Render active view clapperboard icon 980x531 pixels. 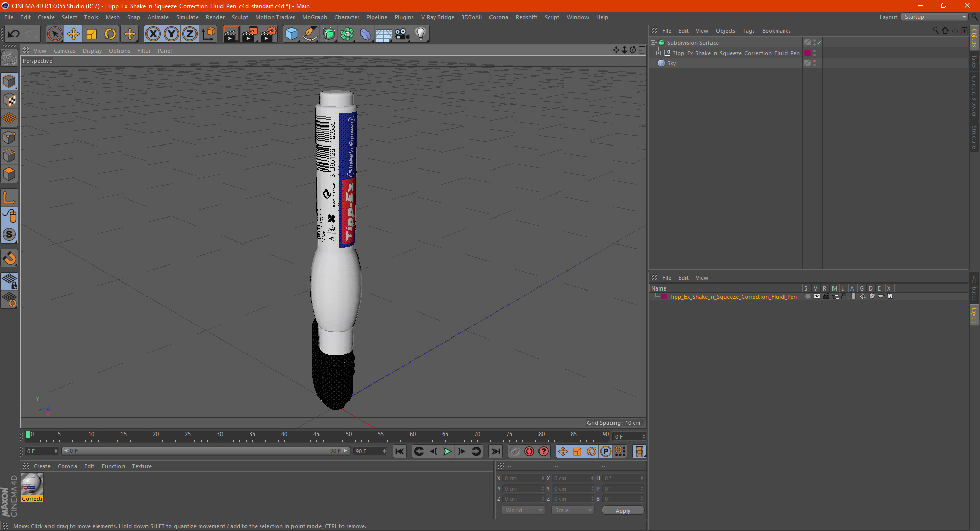pyautogui.click(x=231, y=34)
